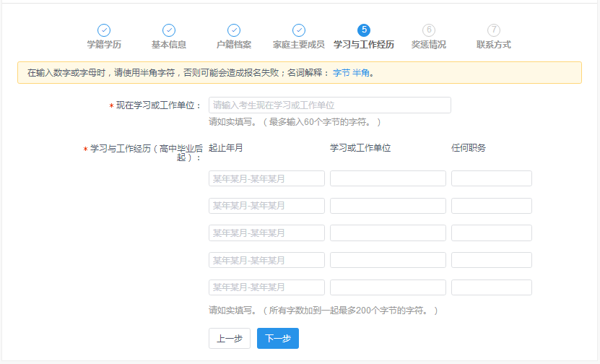Viewport: 600px width, 364px height.
Task: Click the 家庭主要成员 step checkmark icon
Action: pyautogui.click(x=299, y=30)
